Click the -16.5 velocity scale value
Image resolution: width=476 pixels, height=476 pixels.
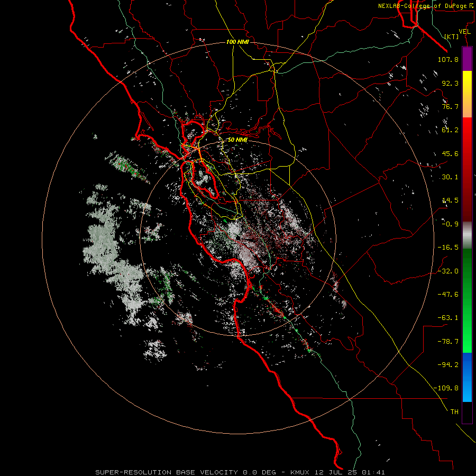[448, 248]
